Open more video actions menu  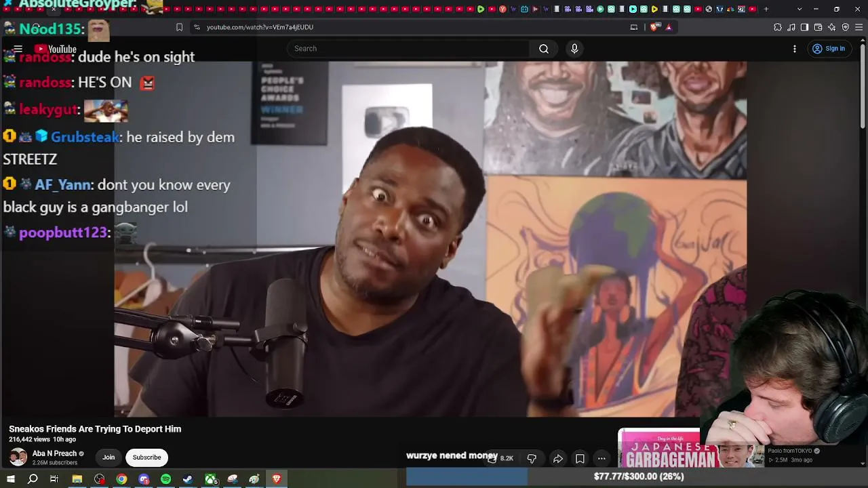click(x=601, y=459)
